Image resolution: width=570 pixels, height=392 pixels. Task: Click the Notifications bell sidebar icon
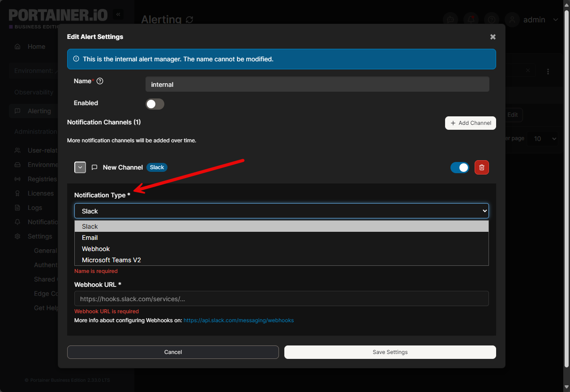tap(17, 222)
